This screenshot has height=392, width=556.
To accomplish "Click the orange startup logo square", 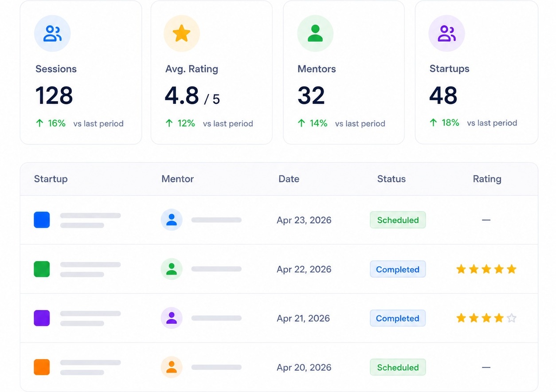I will pos(42,367).
